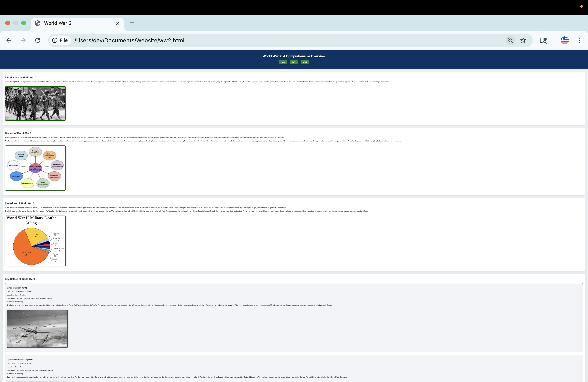Viewport: 588px width, 382px height.
Task: Bookmark this page with the star icon
Action: tap(523, 41)
